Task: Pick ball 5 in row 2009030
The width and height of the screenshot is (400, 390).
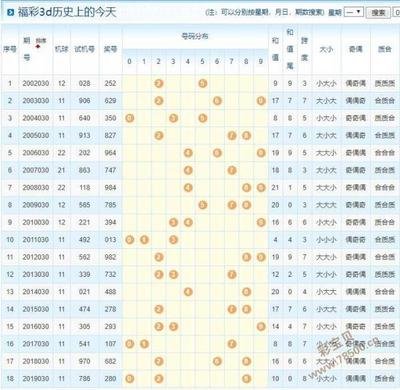Action: (x=203, y=205)
